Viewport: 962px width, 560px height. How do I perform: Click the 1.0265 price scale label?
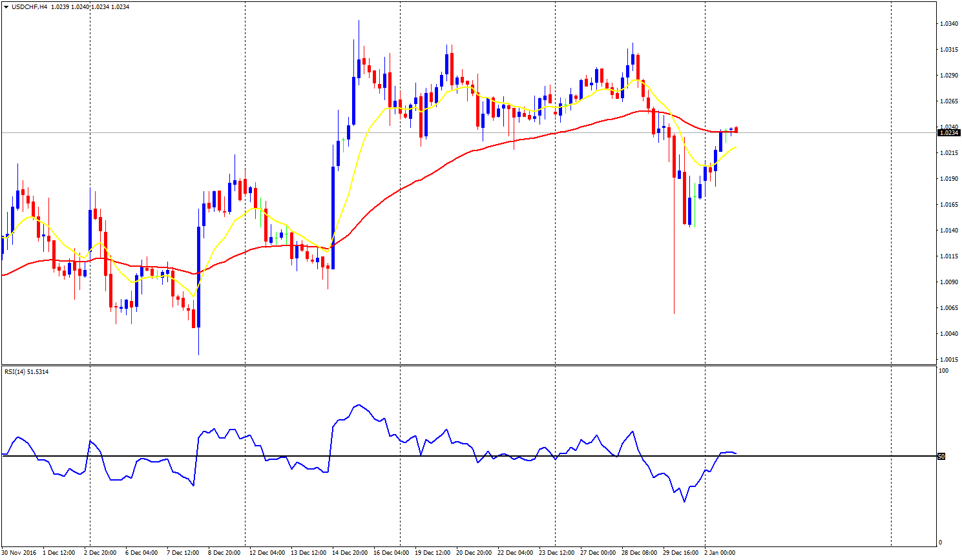948,101
